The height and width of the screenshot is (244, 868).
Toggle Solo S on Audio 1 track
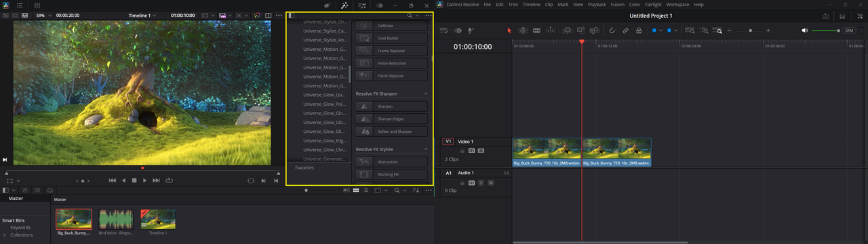point(481,183)
